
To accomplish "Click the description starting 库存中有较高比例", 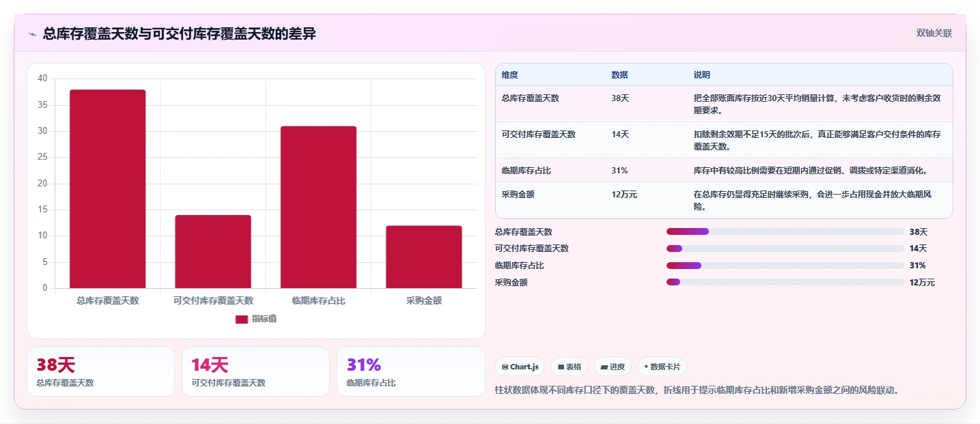I will pyautogui.click(x=810, y=171).
